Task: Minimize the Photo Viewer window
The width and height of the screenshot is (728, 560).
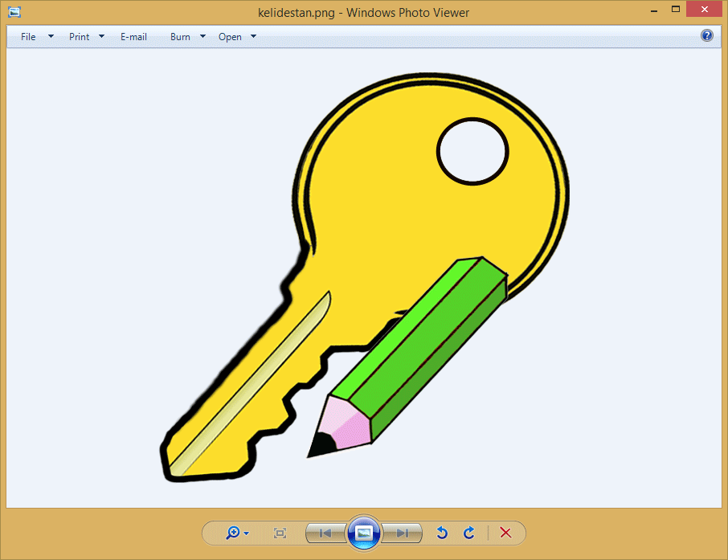Action: pos(654,10)
